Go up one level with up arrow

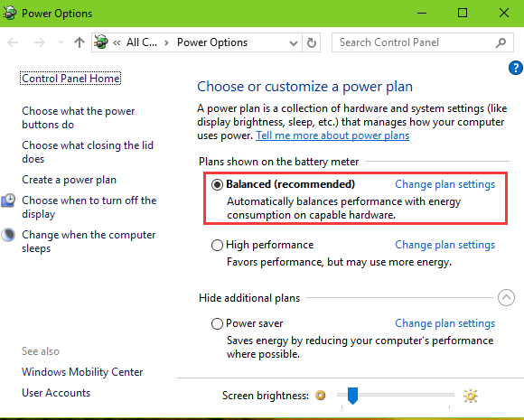[x=80, y=42]
